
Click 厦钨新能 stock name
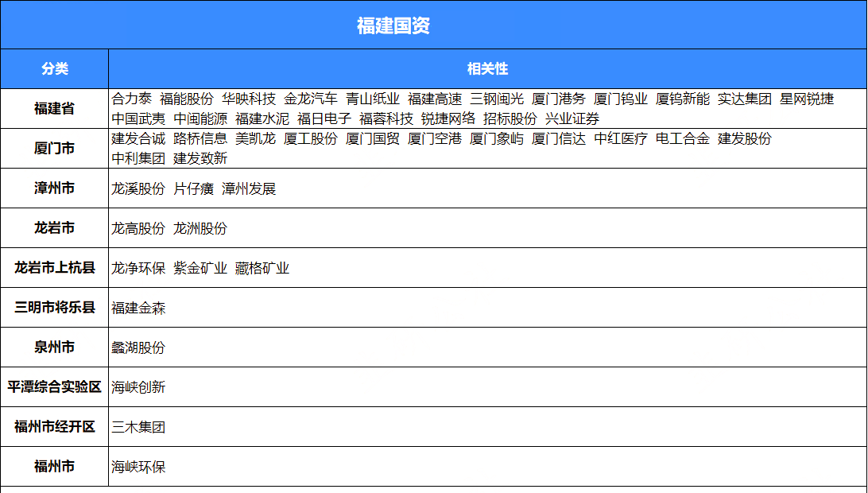pos(683,99)
